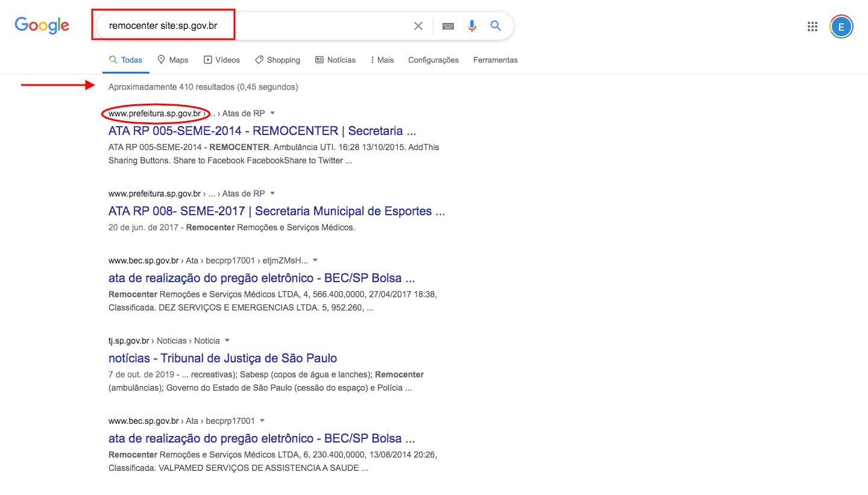Clear the search box with the X icon

coord(418,26)
